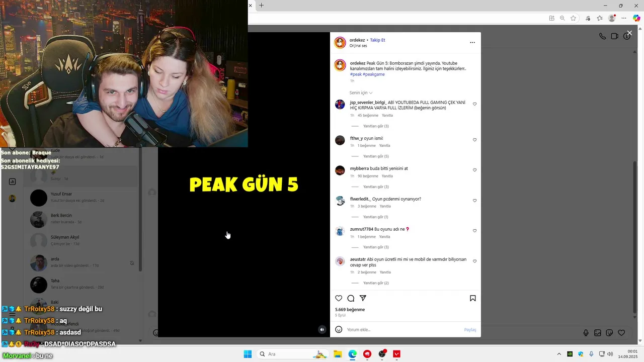Viewport: 644px width, 362px height.
Task: Attach a photo with the image icon in chat
Action: tap(598, 333)
